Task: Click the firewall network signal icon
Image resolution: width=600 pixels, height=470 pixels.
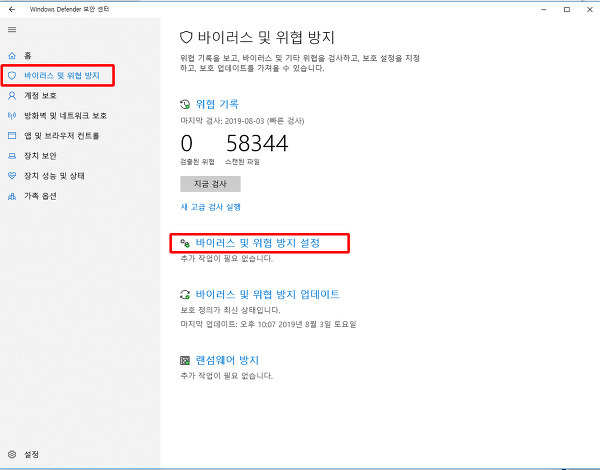Action: click(x=12, y=116)
